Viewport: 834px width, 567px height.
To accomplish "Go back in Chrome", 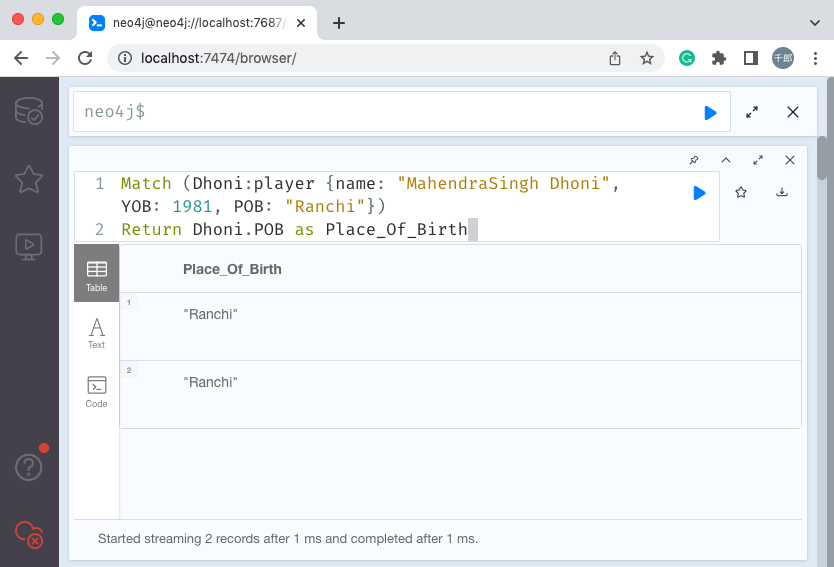I will point(21,58).
